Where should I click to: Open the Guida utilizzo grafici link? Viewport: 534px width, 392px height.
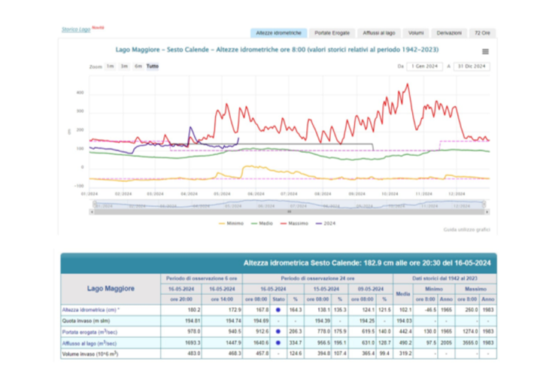(x=466, y=230)
